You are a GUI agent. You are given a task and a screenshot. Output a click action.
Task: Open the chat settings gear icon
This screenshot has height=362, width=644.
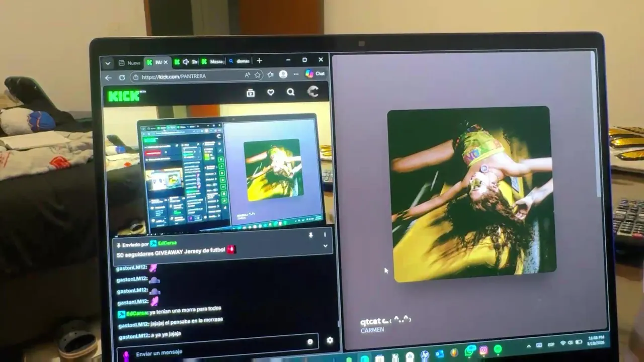(x=330, y=340)
